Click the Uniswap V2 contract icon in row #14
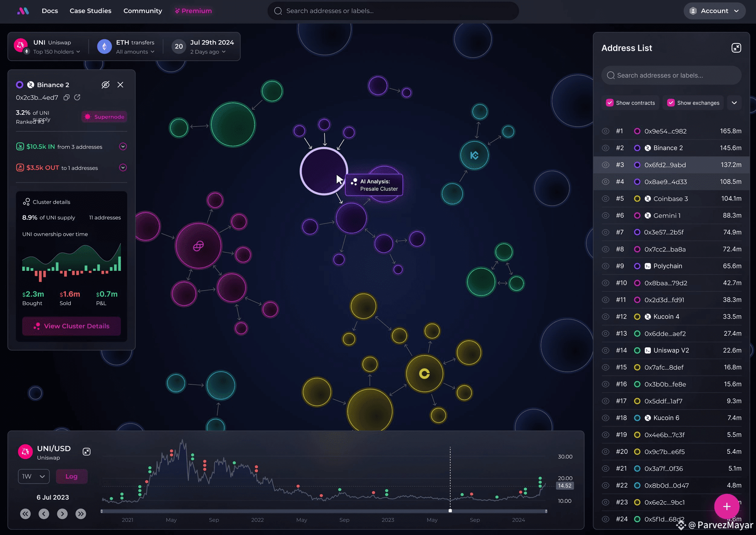This screenshot has height=535, width=756. click(x=648, y=350)
